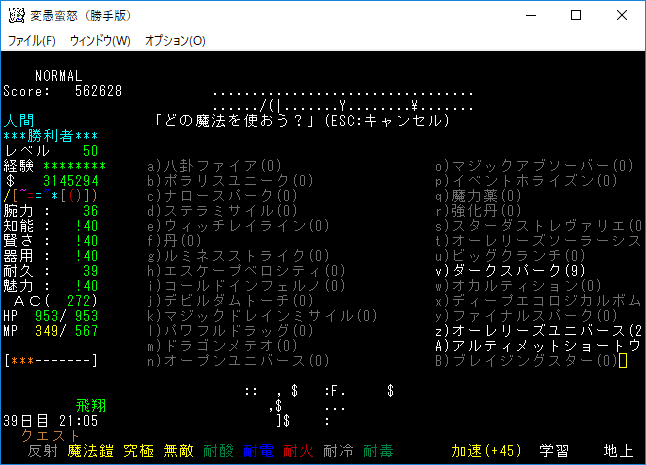646x465 pixels.
Task: Open the オプション(O) menu
Action: (x=175, y=41)
